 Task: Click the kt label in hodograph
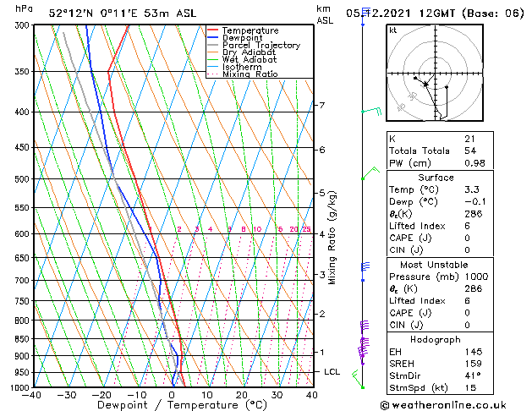[x=392, y=30]
